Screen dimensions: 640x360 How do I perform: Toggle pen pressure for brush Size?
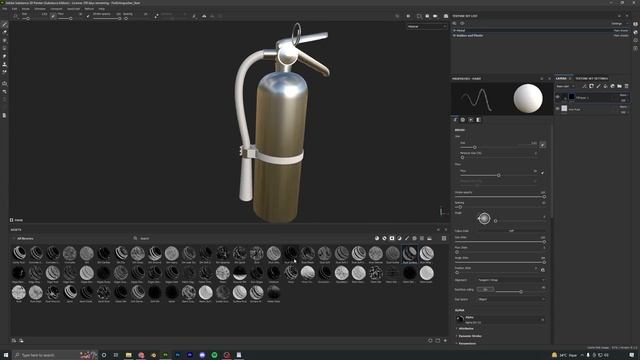[x=542, y=145]
